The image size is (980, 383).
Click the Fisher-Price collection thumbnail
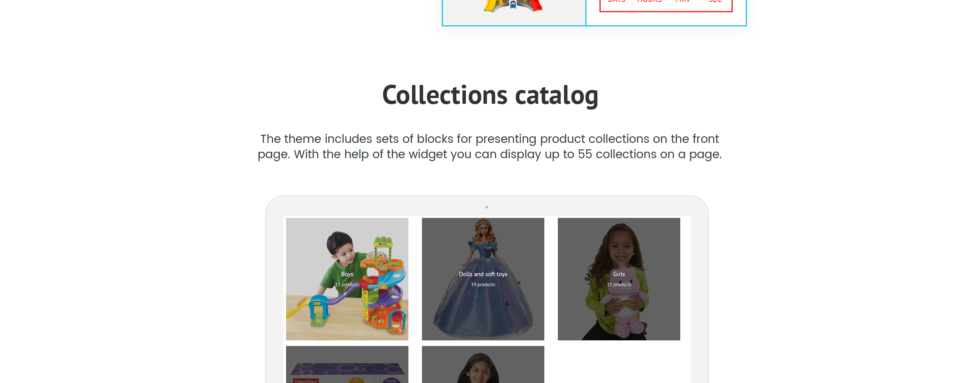347,365
